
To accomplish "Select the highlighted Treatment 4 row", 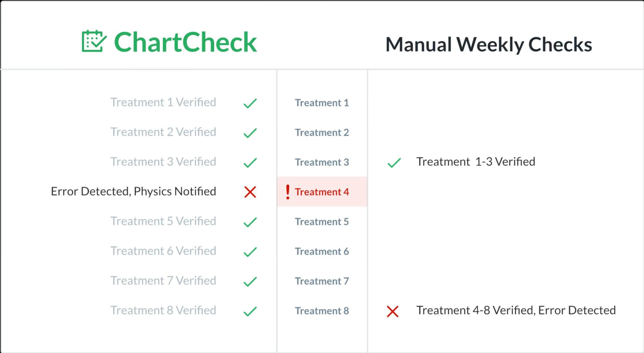I will pyautogui.click(x=322, y=192).
